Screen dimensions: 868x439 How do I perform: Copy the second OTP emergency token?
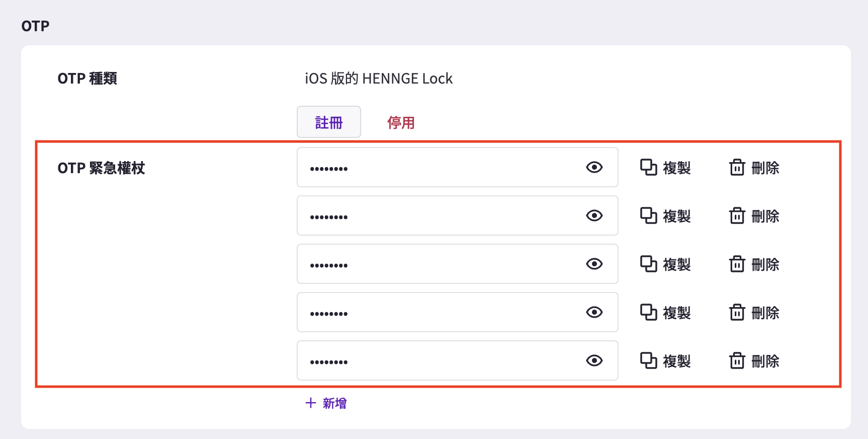coord(665,216)
